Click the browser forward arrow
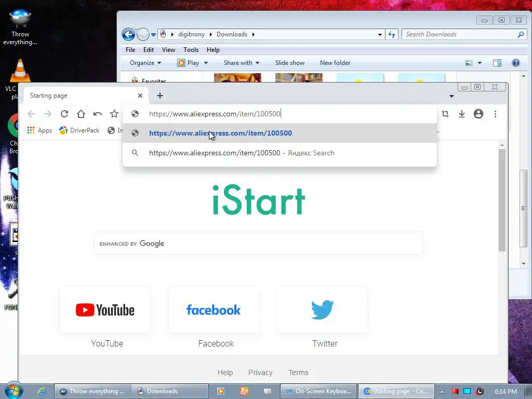The image size is (532, 399). tap(48, 114)
